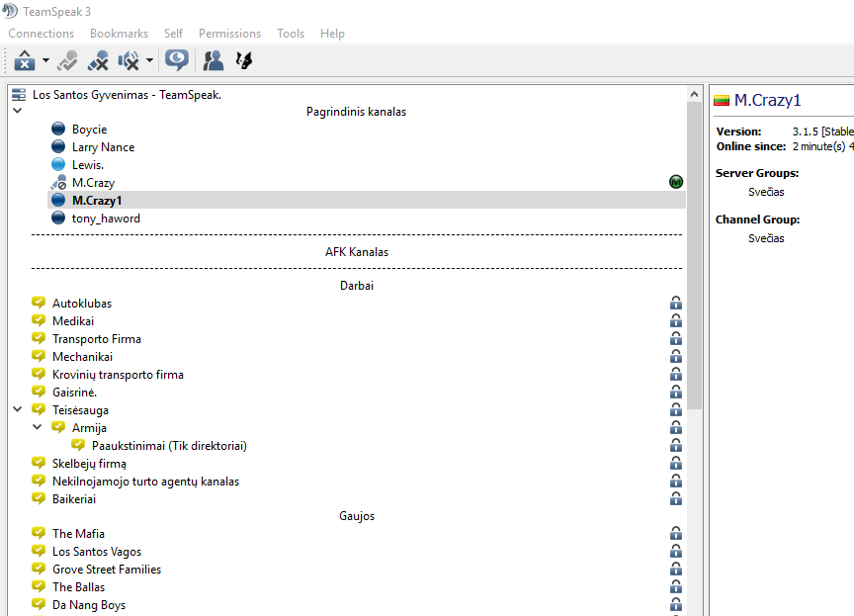Select the Gaujos spacer channel

[x=357, y=516]
